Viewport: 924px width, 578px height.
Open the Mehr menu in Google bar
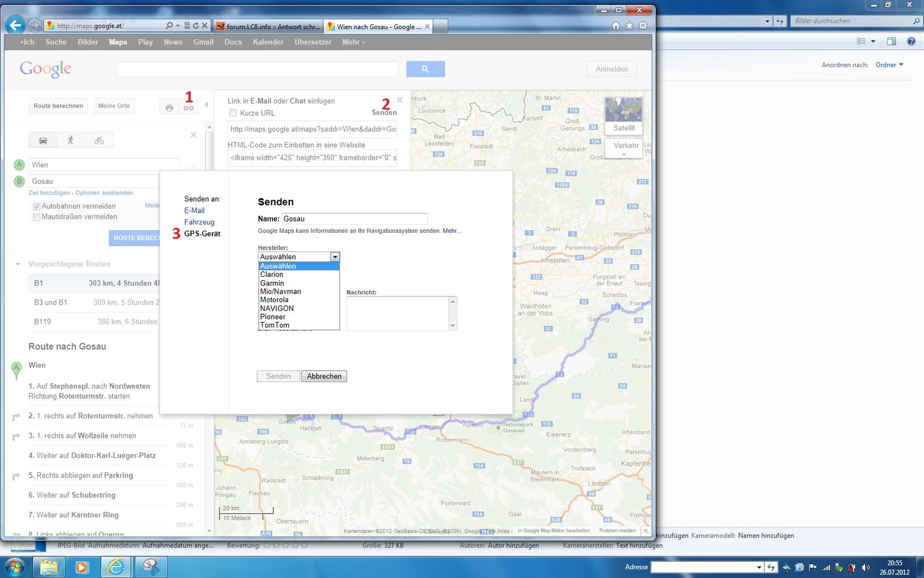click(353, 42)
